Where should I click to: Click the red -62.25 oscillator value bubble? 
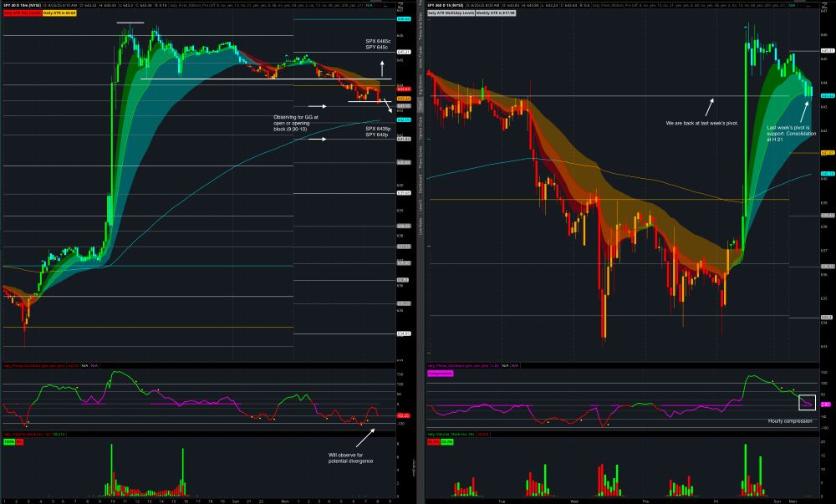click(x=404, y=415)
